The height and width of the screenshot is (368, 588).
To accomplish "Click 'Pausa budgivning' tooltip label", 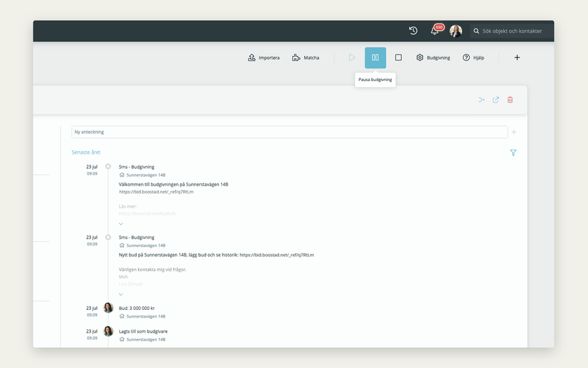I will [375, 80].
